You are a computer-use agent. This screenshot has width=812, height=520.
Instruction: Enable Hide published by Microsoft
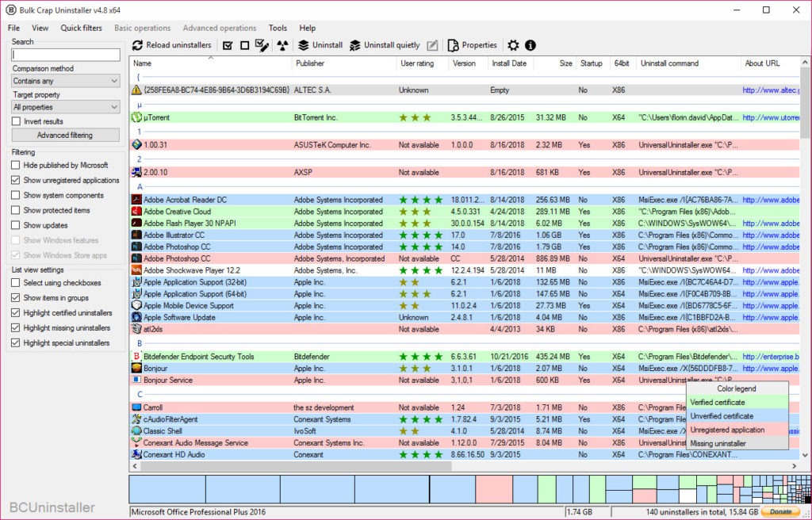click(x=16, y=165)
